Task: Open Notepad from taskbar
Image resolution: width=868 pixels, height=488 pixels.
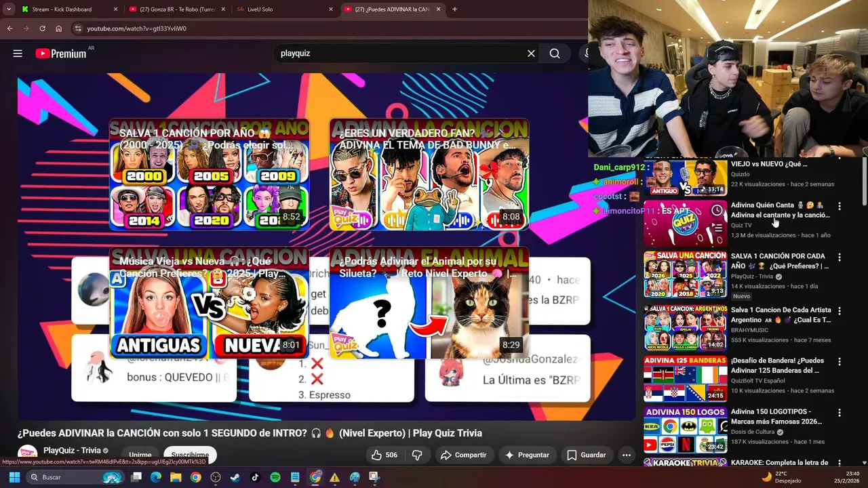Action: pos(295,477)
